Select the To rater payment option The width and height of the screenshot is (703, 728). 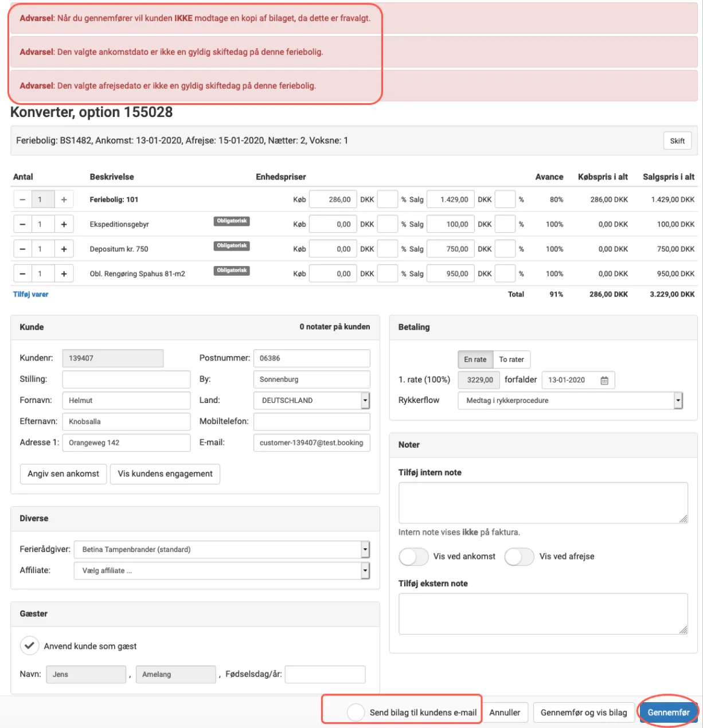(511, 359)
